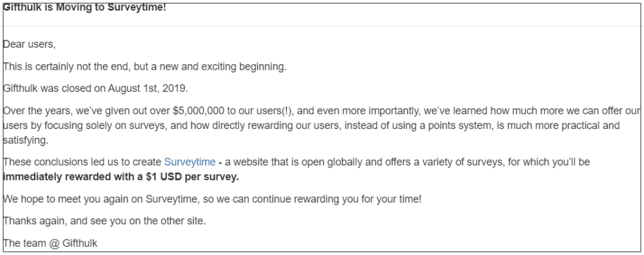Viewport: 644px width, 255px height.
Task: Open the blue Surveytime link
Action: tap(190, 162)
